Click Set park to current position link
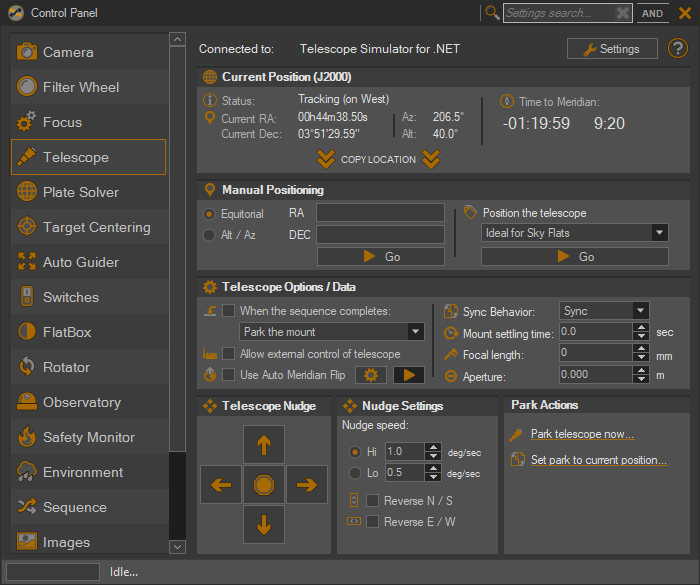 [x=599, y=460]
